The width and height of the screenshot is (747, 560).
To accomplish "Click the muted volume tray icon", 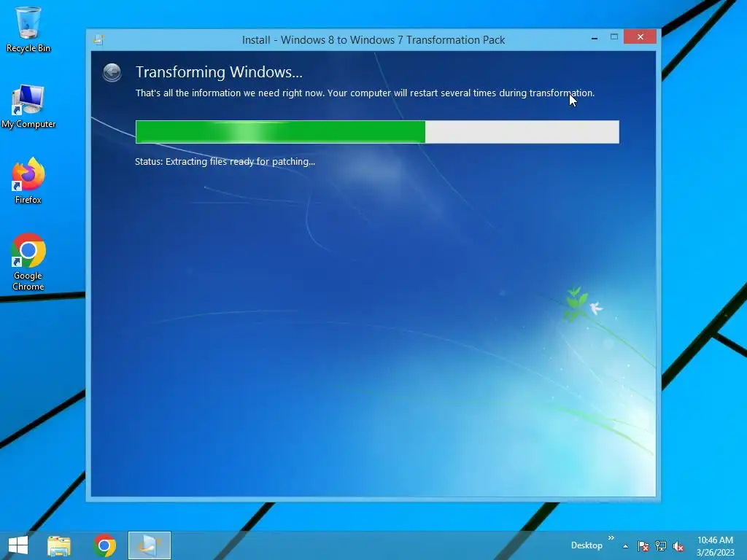I will tap(678, 546).
